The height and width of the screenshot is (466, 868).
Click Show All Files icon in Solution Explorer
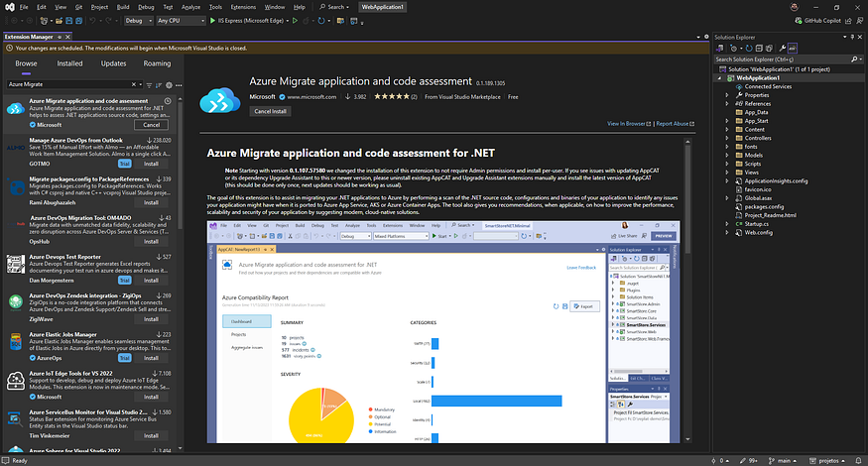(x=769, y=49)
